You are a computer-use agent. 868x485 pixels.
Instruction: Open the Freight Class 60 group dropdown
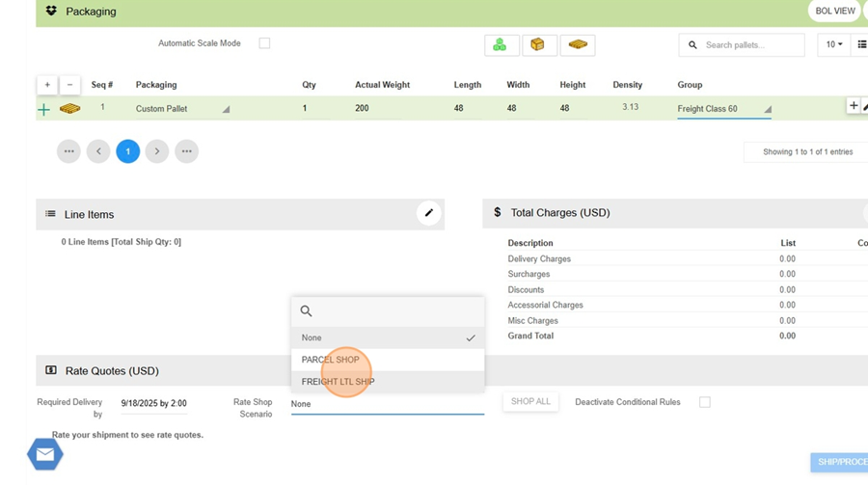(x=723, y=109)
